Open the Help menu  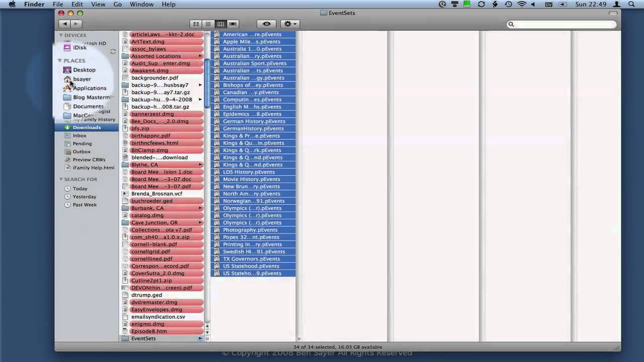(169, 4)
